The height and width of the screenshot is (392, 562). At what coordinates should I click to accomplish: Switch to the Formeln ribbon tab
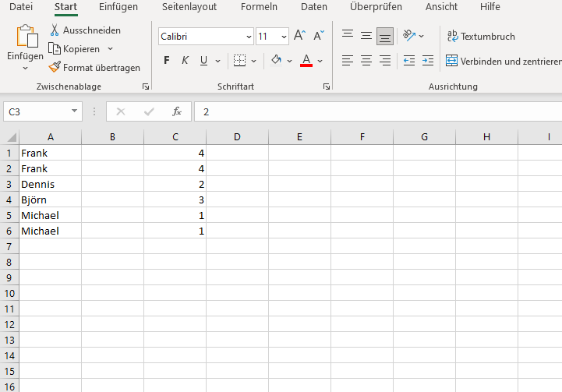pos(259,7)
